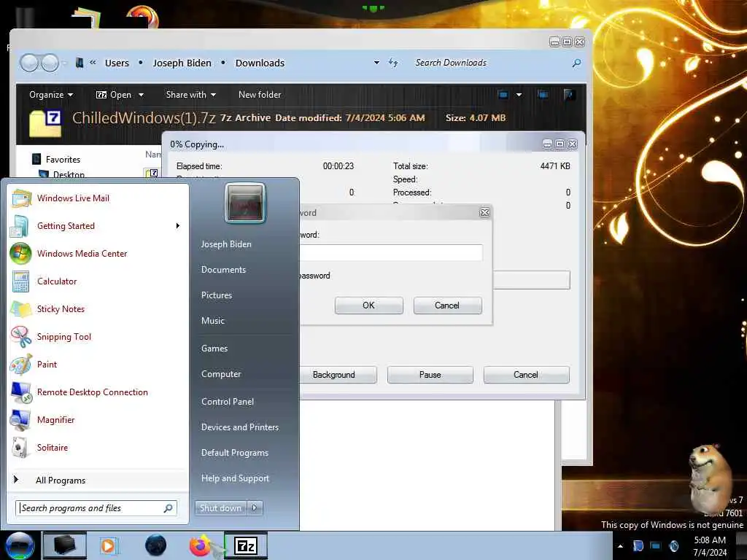
Task: Click the network tray icon
Action: tap(656, 546)
